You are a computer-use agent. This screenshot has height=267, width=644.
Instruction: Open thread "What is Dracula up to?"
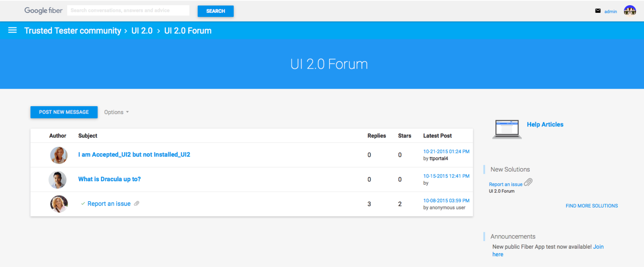109,179
